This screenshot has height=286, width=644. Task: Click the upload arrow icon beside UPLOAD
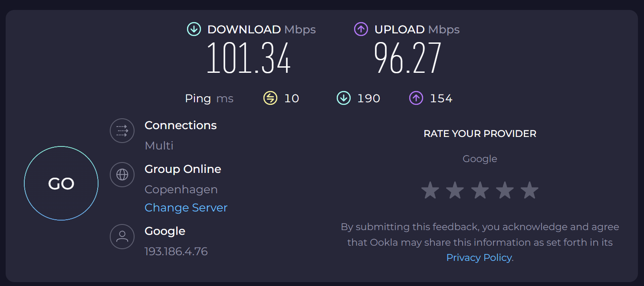(x=361, y=29)
